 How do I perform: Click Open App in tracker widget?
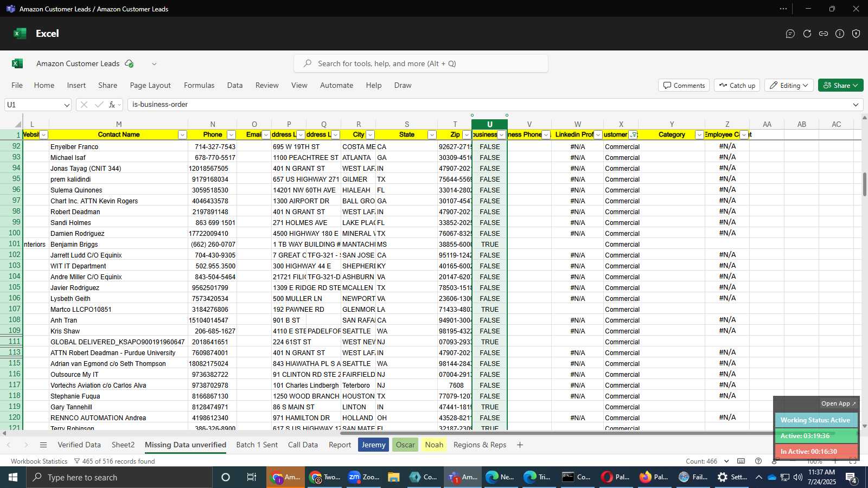click(x=838, y=404)
